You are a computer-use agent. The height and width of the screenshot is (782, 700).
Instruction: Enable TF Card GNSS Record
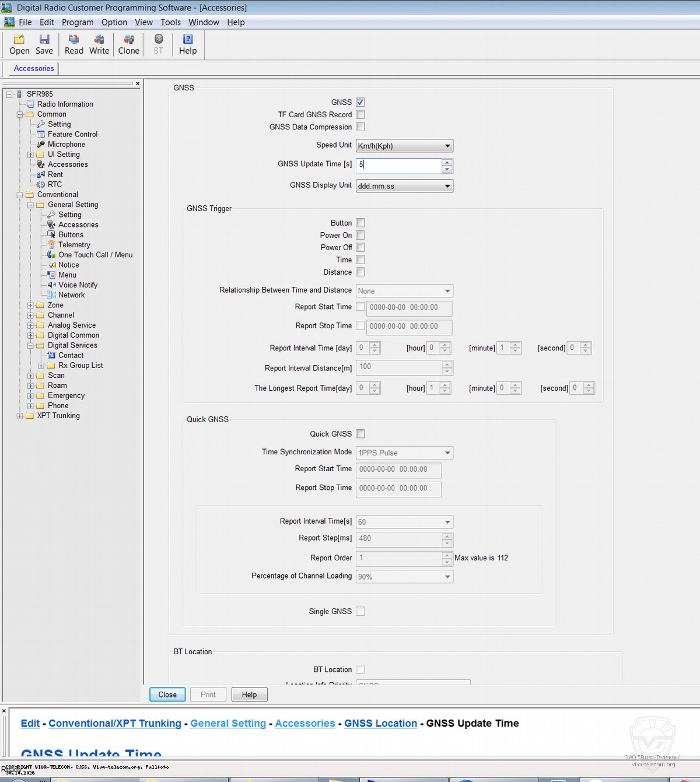coord(360,115)
